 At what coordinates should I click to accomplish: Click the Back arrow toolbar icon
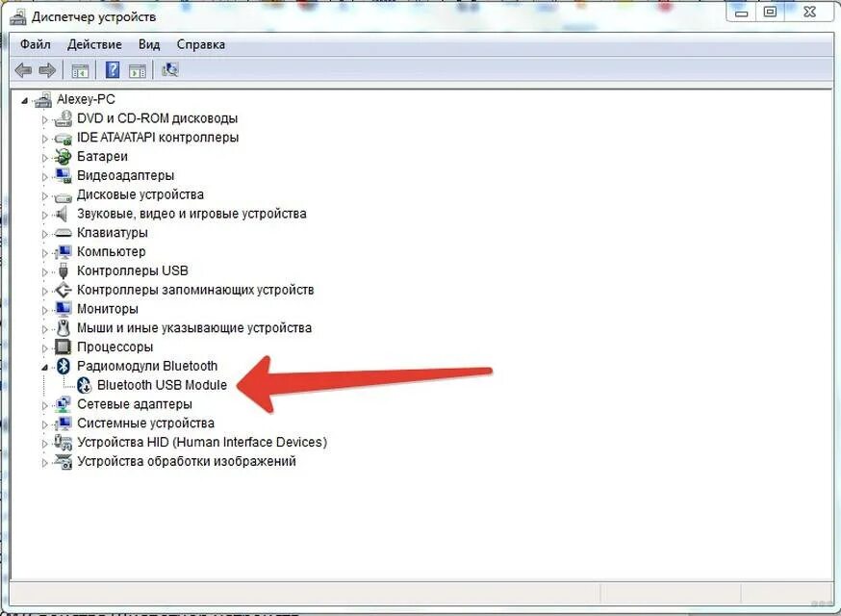click(23, 70)
